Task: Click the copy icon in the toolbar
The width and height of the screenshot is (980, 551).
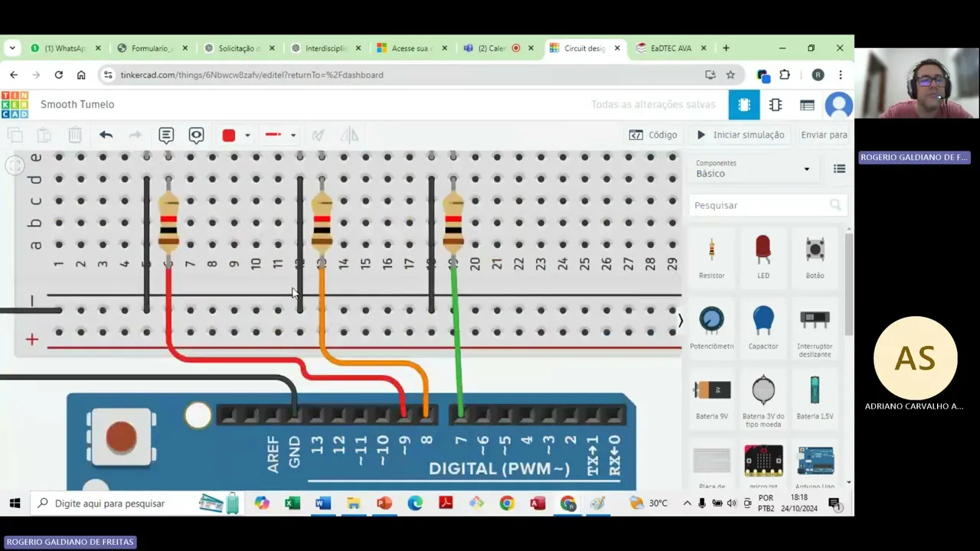Action: [x=15, y=135]
